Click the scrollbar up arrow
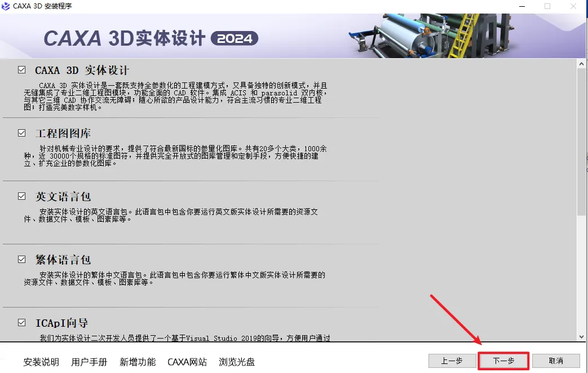This screenshot has width=588, height=373. pos(581,64)
